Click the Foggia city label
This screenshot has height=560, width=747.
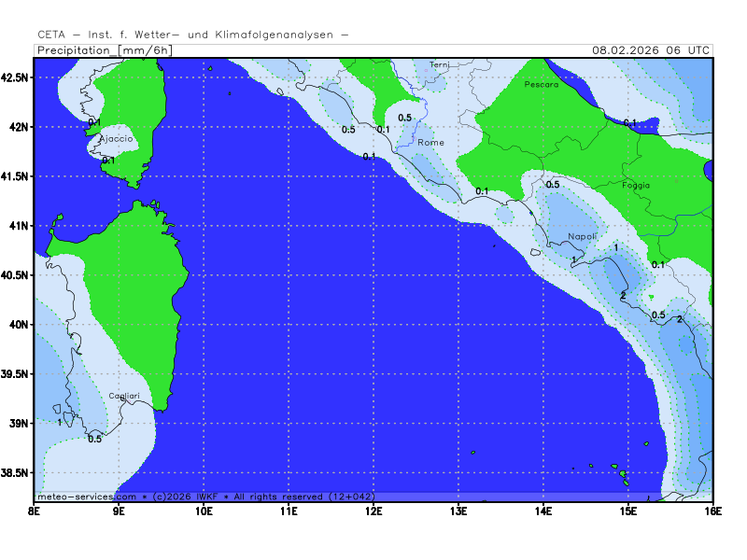click(x=636, y=186)
